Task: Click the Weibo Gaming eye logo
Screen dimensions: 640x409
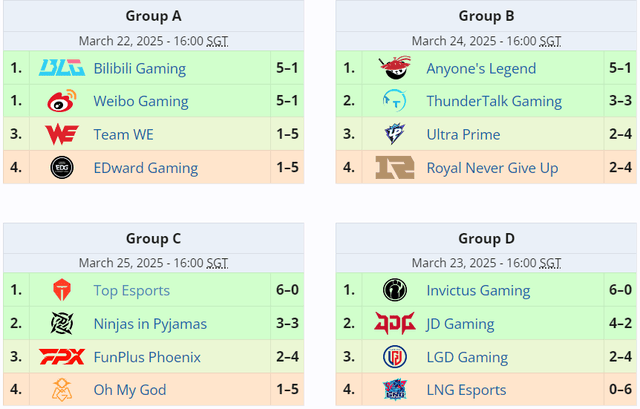Action: coord(62,101)
